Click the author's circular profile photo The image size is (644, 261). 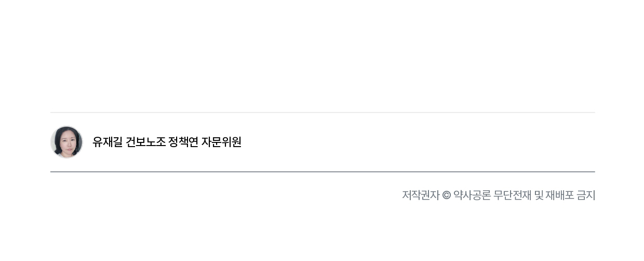[66, 142]
